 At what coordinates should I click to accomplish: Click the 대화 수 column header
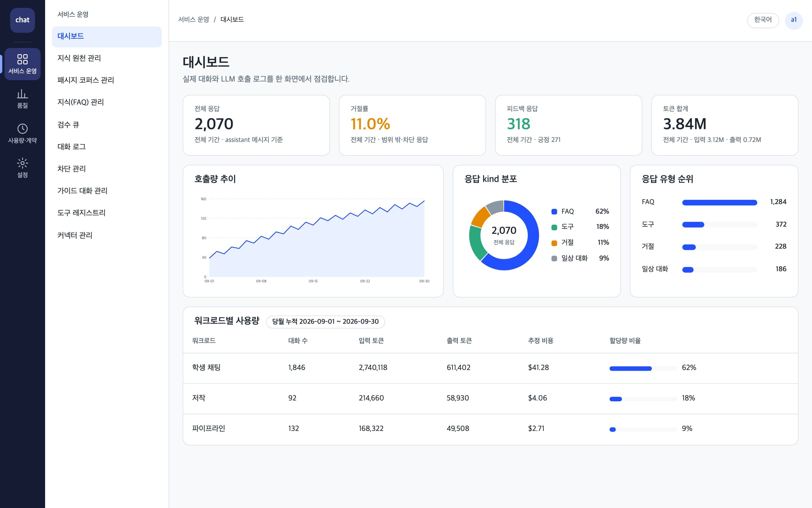tap(298, 341)
